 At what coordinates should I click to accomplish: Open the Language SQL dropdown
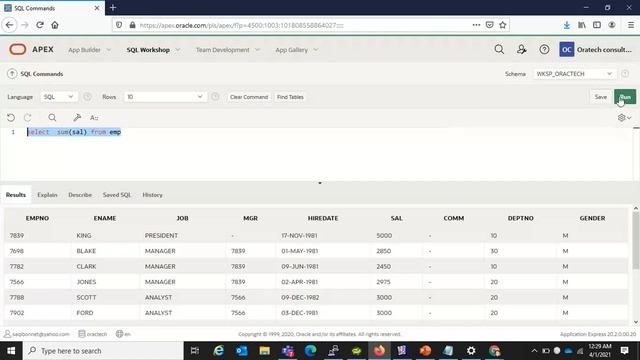(58, 97)
